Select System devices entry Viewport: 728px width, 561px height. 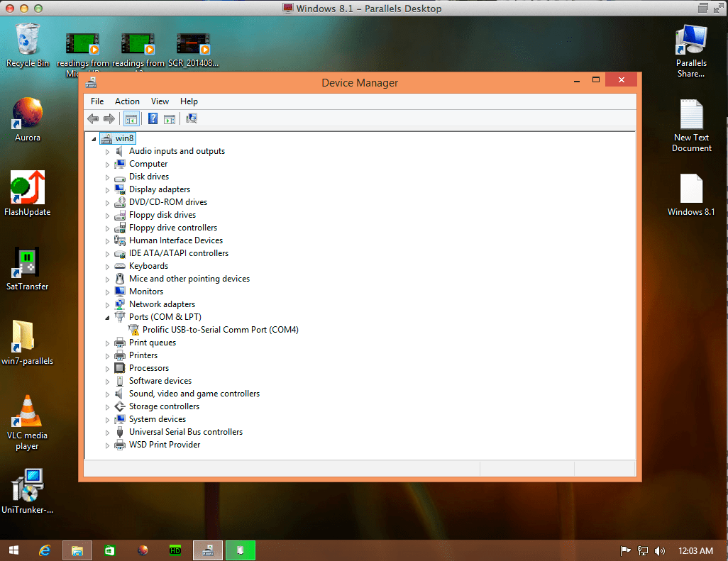(x=158, y=419)
